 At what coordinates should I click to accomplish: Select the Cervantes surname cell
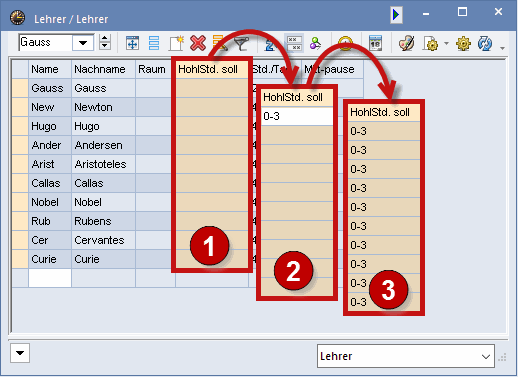[103, 240]
